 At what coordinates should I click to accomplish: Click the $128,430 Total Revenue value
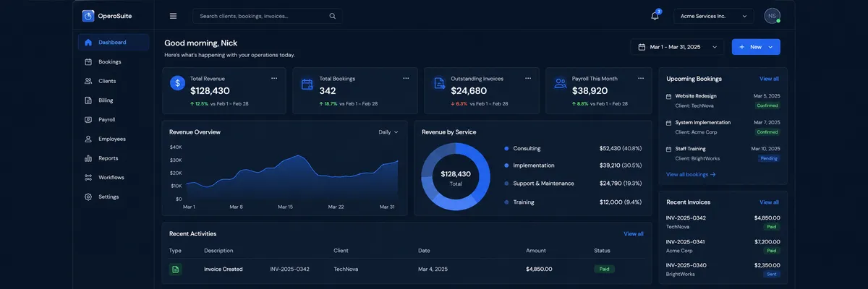(x=210, y=91)
